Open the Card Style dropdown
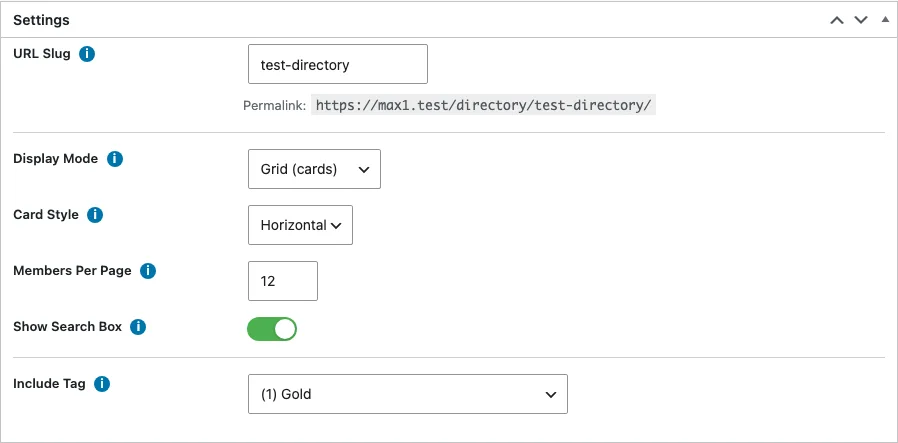This screenshot has height=443, width=898. coord(301,225)
